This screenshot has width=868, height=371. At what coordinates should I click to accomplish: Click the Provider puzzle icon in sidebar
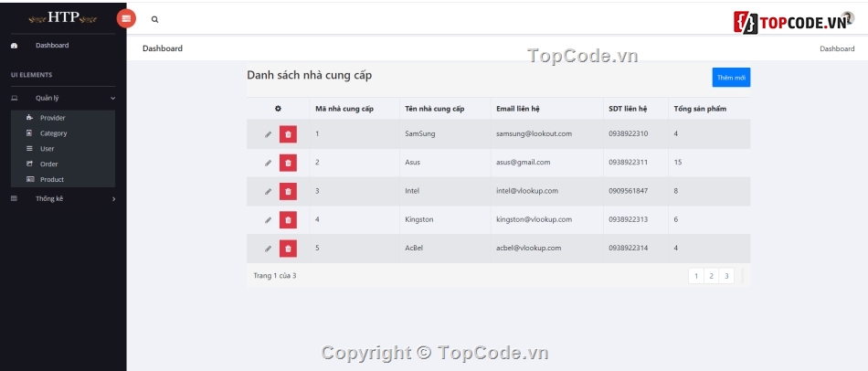(x=29, y=117)
